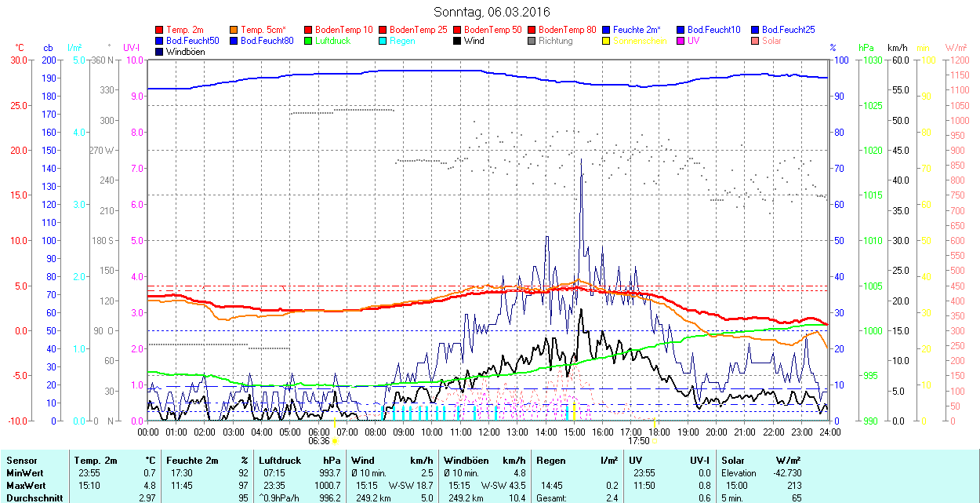
Task: Click the Feuchte 2m legend label
Action: [637, 30]
